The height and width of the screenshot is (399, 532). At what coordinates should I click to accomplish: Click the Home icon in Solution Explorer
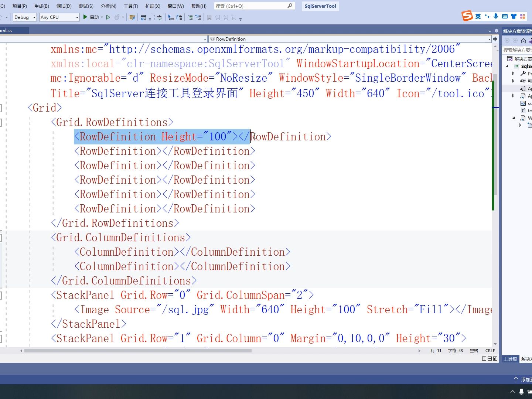click(x=523, y=41)
